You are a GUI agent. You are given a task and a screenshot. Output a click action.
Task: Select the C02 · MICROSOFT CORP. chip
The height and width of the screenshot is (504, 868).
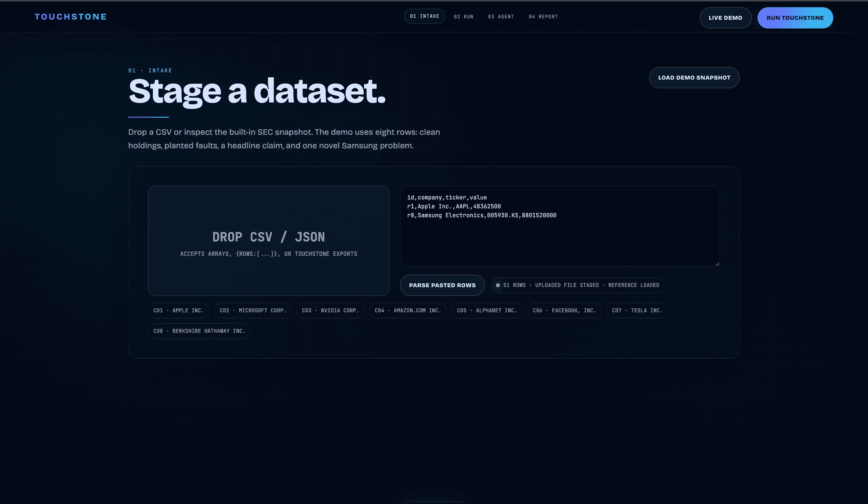253,311
